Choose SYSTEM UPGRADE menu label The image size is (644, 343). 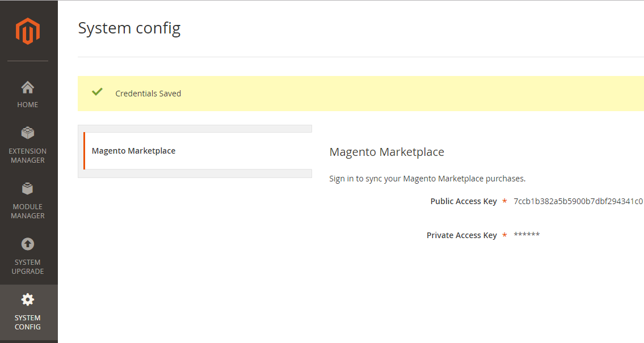pyautogui.click(x=28, y=267)
